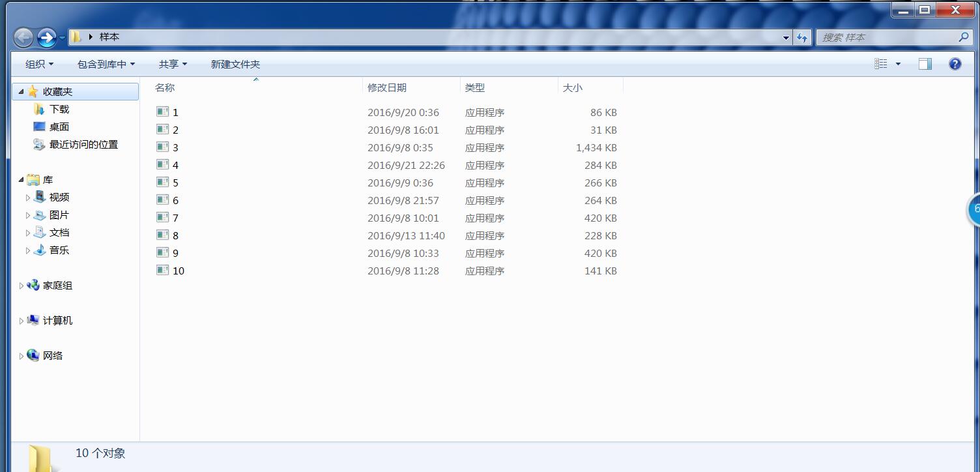This screenshot has height=472, width=980.
Task: Maximize the 样本 Explorer window
Action: 924,9
